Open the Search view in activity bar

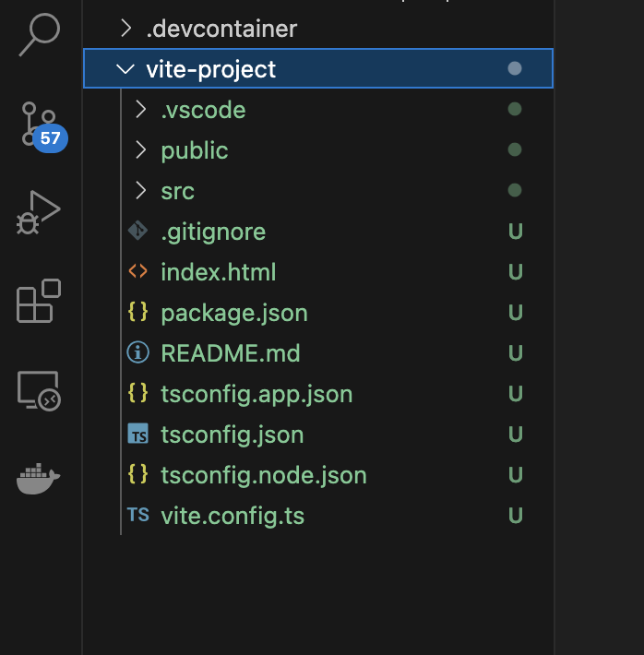(x=40, y=34)
